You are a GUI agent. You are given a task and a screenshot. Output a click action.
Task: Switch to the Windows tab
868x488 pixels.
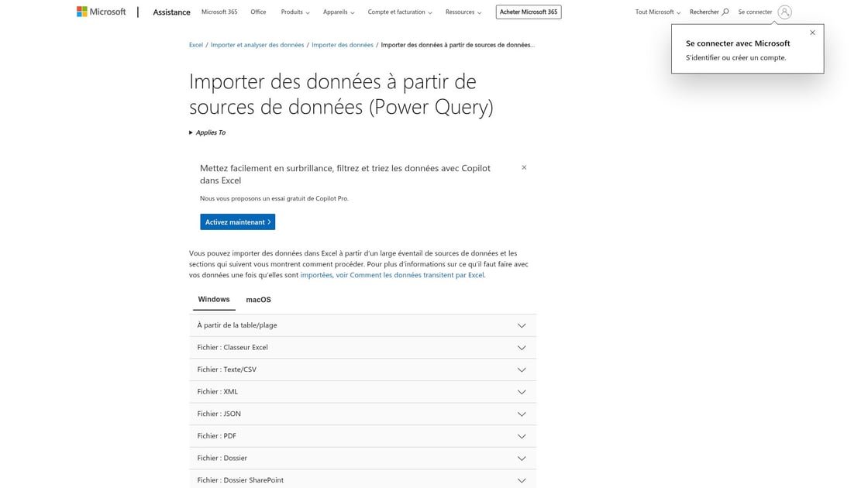pos(214,299)
